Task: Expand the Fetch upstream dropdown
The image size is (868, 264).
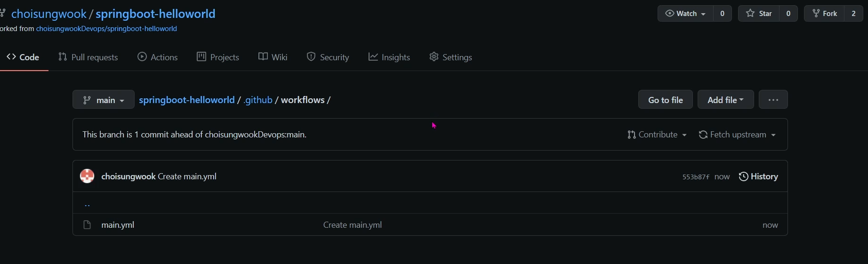Action: 737,135
